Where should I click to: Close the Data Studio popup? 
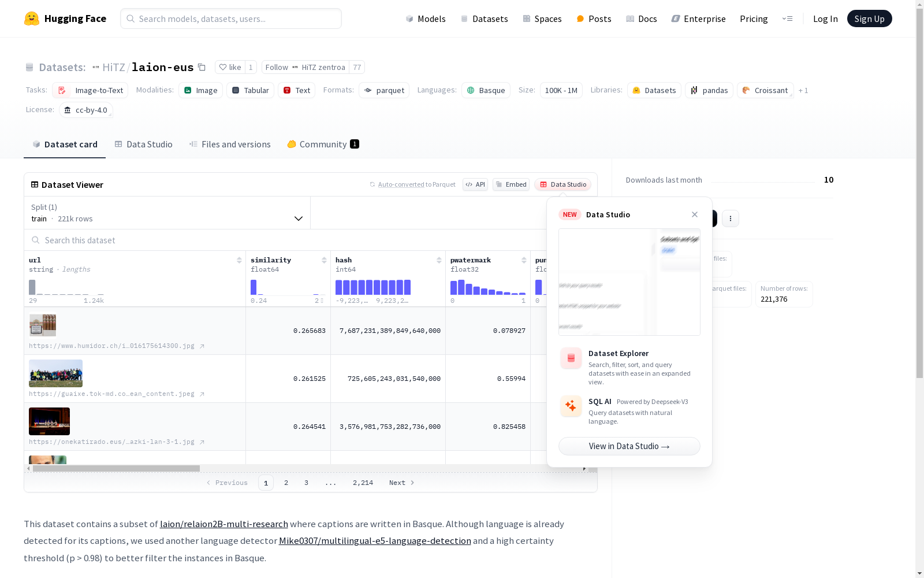pyautogui.click(x=695, y=214)
